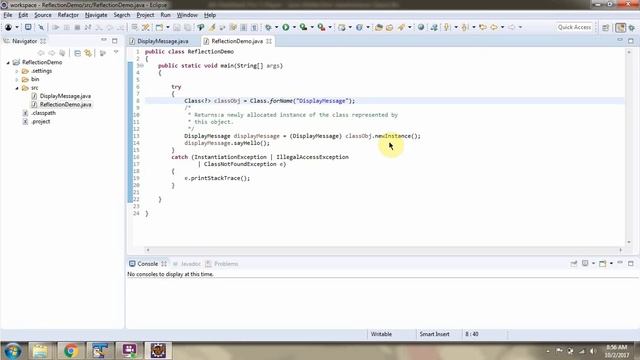Maximize the editor area
The width and height of the screenshot is (640, 360).
tap(631, 41)
